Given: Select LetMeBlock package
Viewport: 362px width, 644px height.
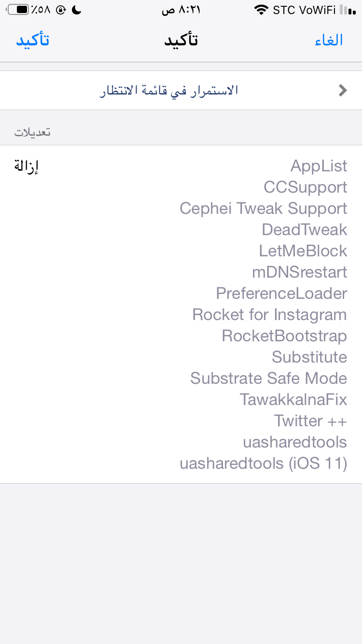Looking at the screenshot, I should point(303,251).
